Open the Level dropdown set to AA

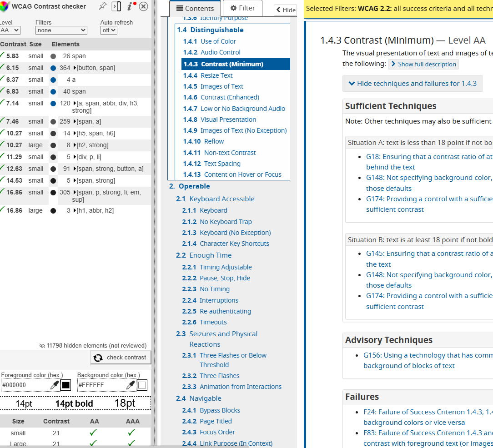tap(10, 30)
